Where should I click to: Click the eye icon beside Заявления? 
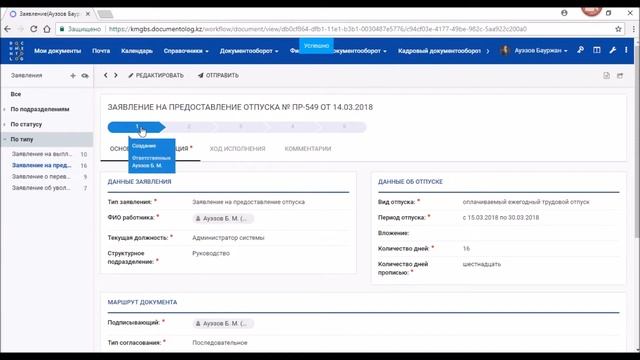click(x=85, y=76)
